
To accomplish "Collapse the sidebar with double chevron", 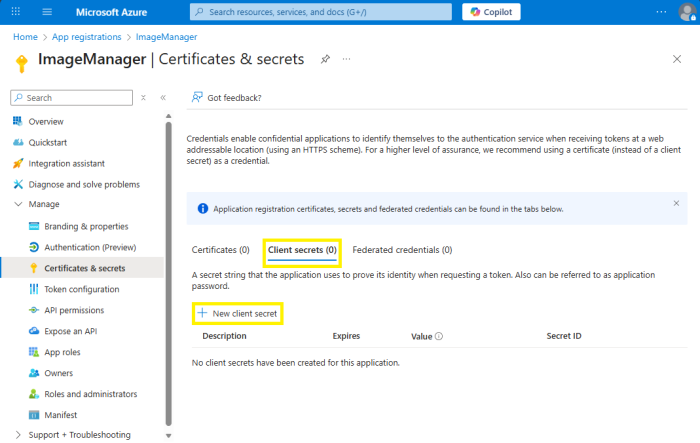I will 163,98.
